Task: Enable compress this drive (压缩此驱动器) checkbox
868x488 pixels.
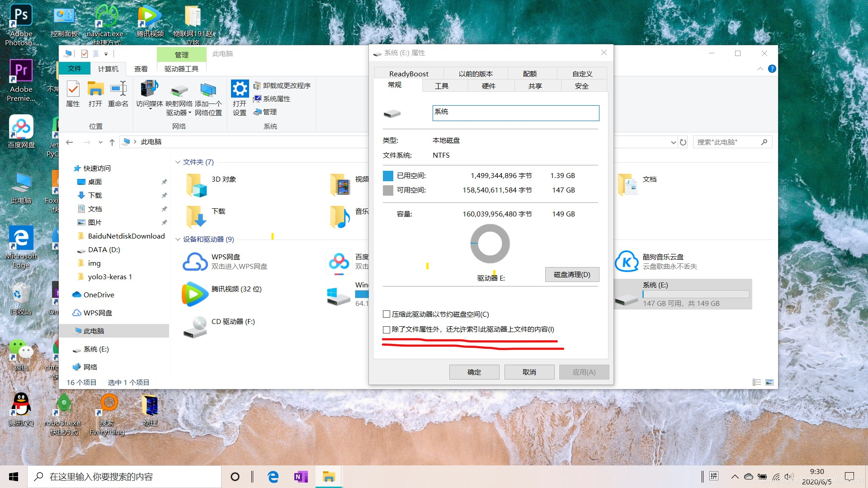Action: click(387, 314)
